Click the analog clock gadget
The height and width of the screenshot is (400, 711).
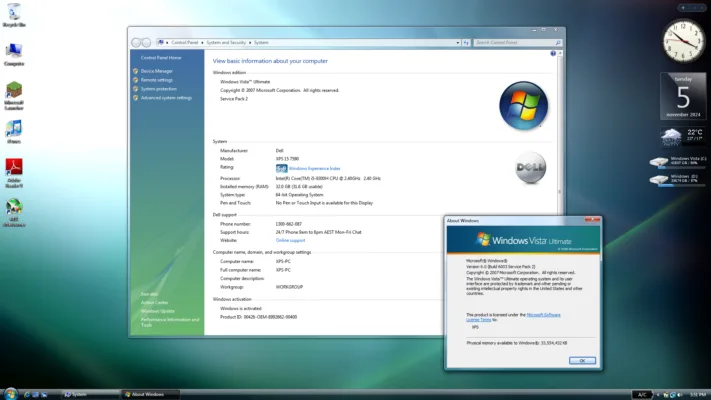(x=683, y=41)
